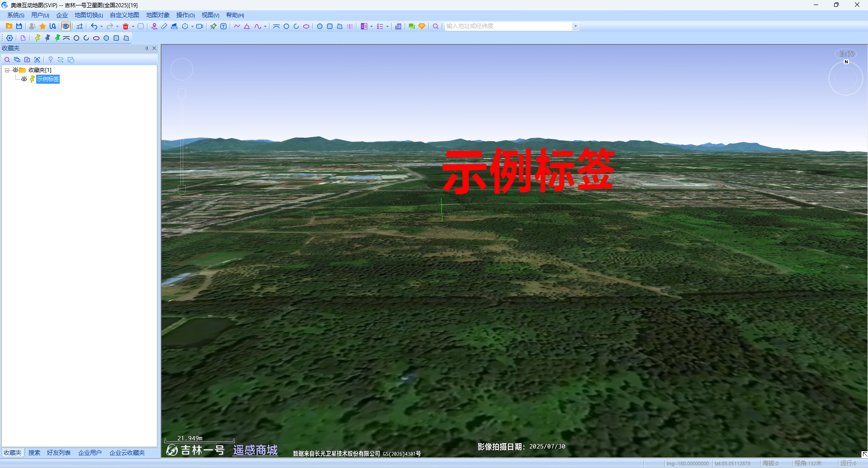
Task: Open the 帮助(H) menu
Action: [235, 15]
